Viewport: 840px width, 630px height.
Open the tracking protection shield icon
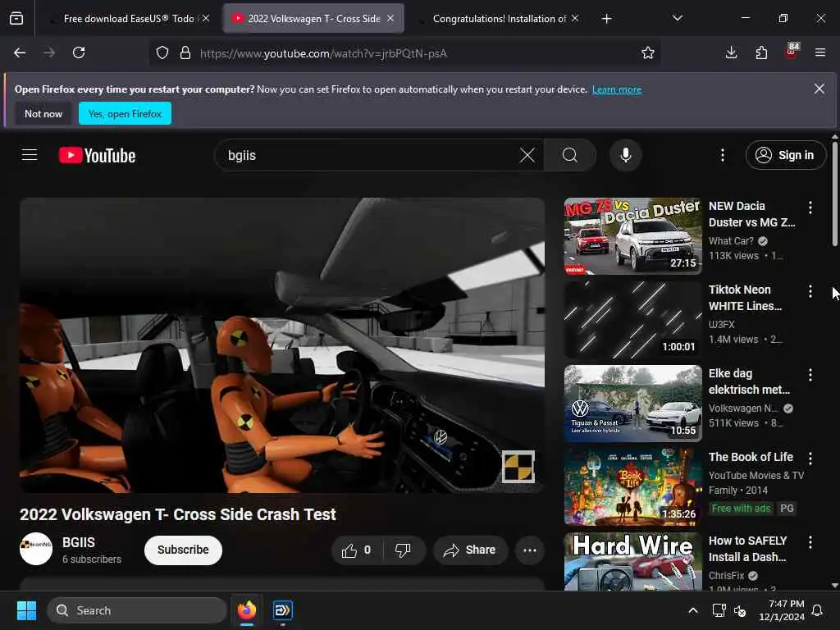[162, 52]
